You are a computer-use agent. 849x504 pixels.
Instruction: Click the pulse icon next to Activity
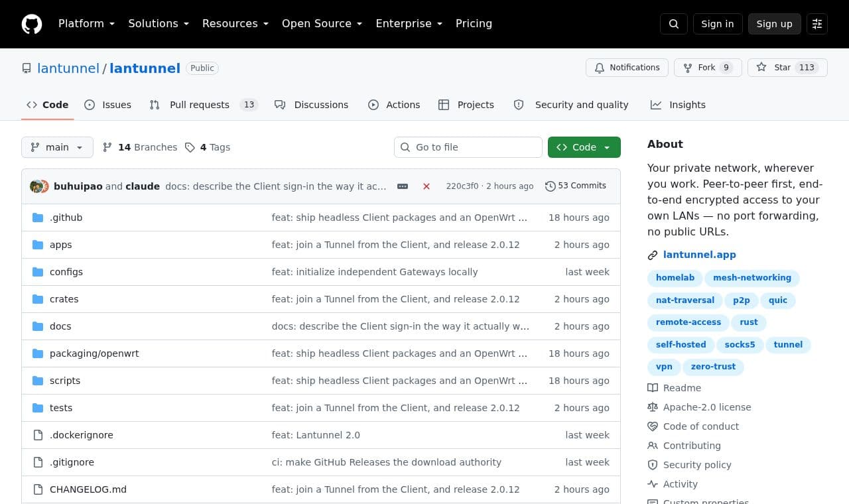(653, 484)
